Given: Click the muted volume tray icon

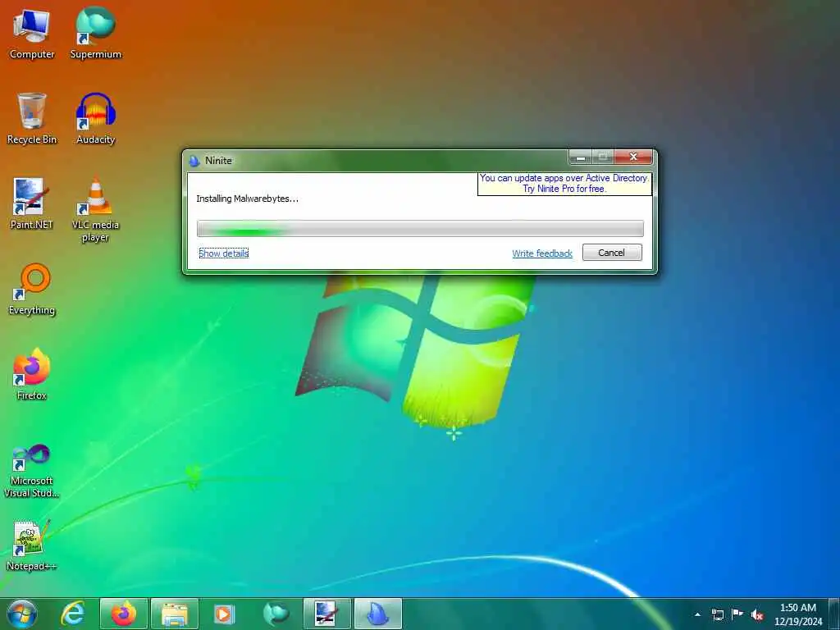Looking at the screenshot, I should (757, 614).
